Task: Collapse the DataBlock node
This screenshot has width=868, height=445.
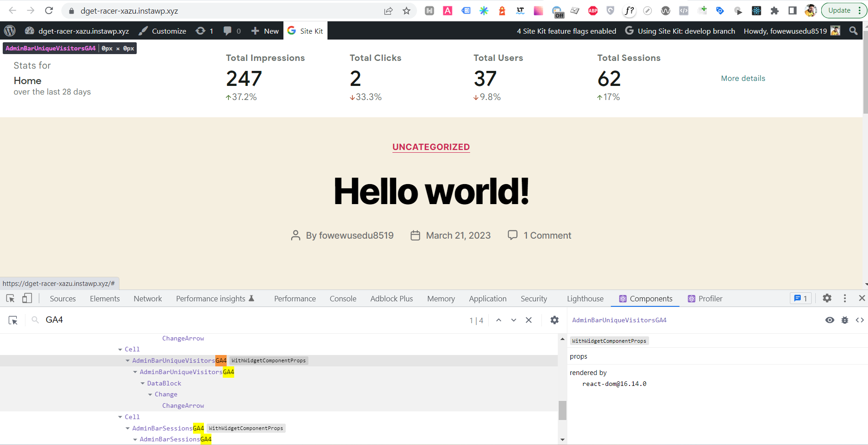Action: [143, 383]
